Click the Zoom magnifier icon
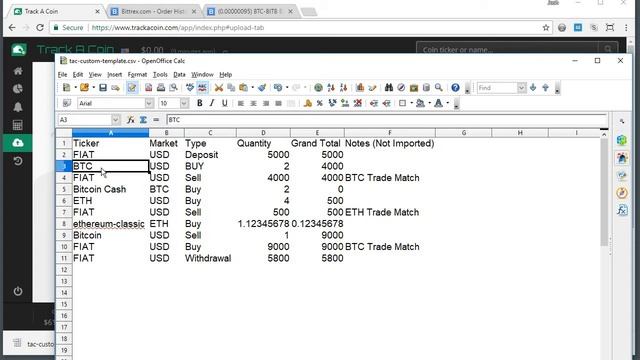 (439, 88)
